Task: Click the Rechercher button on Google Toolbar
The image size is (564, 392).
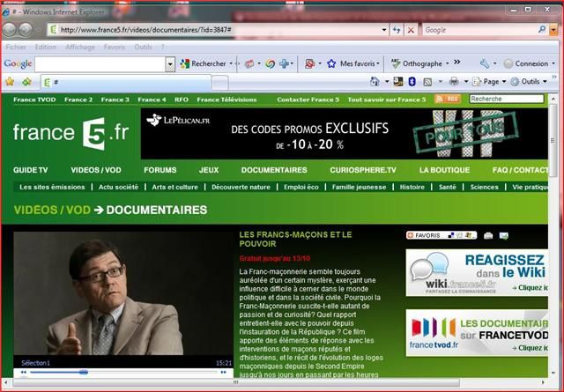Action: pyautogui.click(x=204, y=63)
